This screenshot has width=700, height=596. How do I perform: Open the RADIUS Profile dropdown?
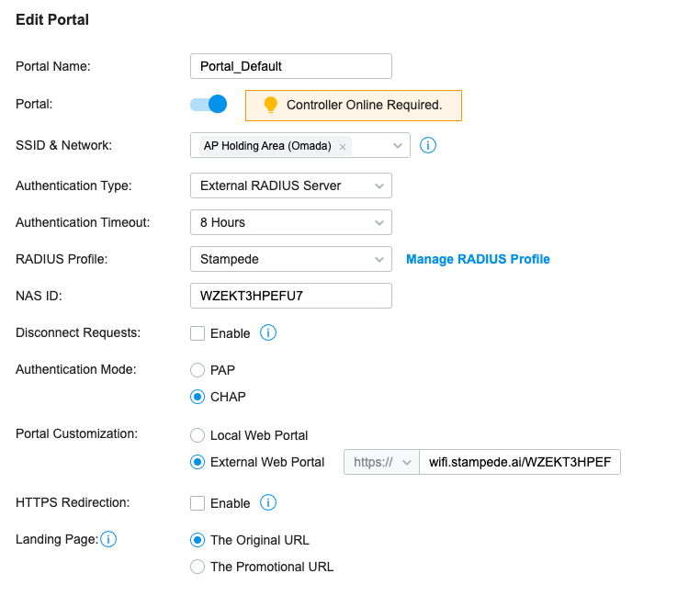[x=291, y=259]
